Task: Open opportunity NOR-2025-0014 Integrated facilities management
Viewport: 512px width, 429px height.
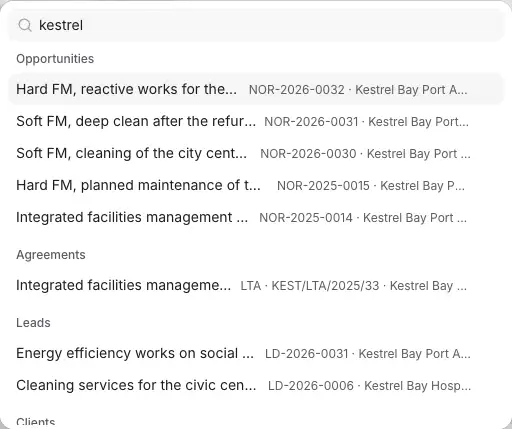Action: click(x=256, y=217)
